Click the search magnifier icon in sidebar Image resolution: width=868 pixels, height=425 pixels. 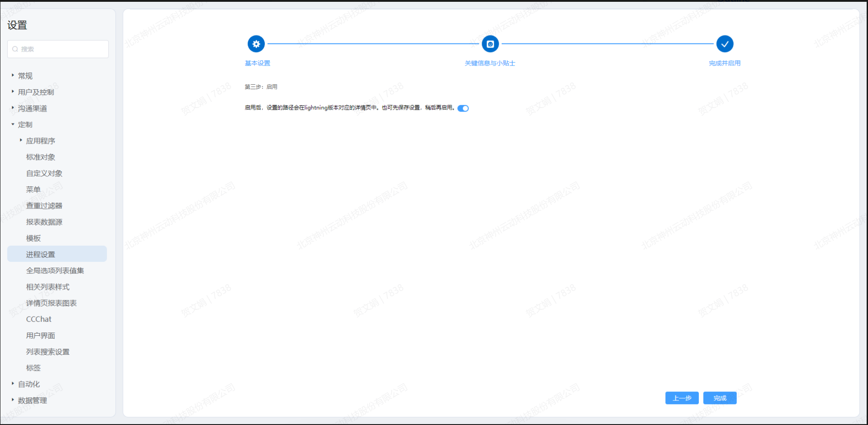15,49
